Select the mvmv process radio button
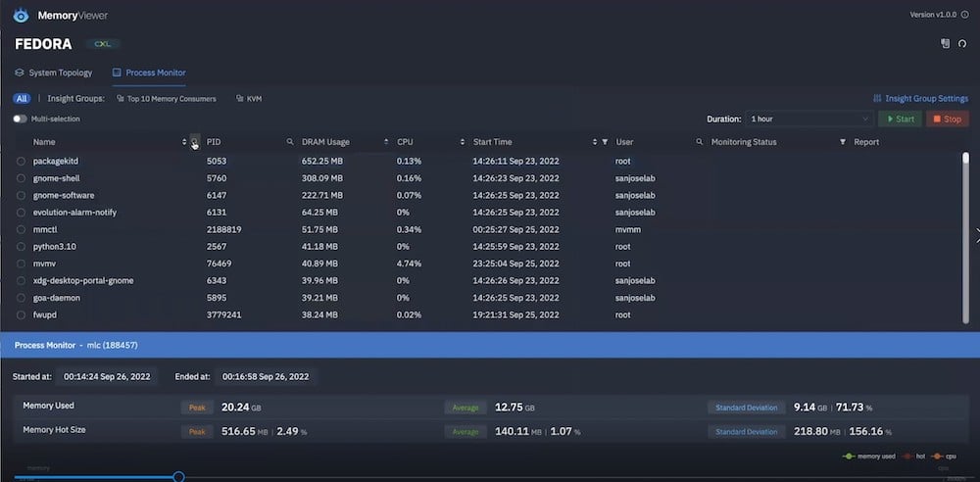 coord(22,264)
